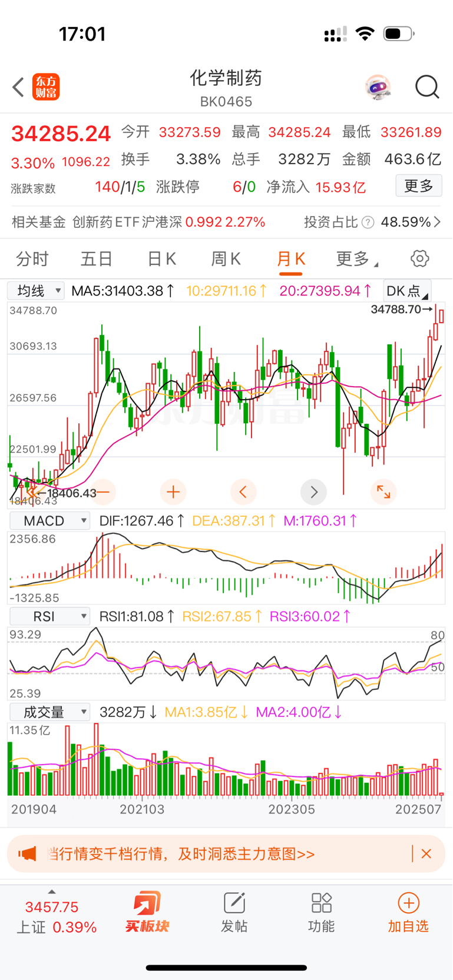Open the 东方财富 logo icon
Viewport: 453px width, 980px height.
[x=46, y=87]
